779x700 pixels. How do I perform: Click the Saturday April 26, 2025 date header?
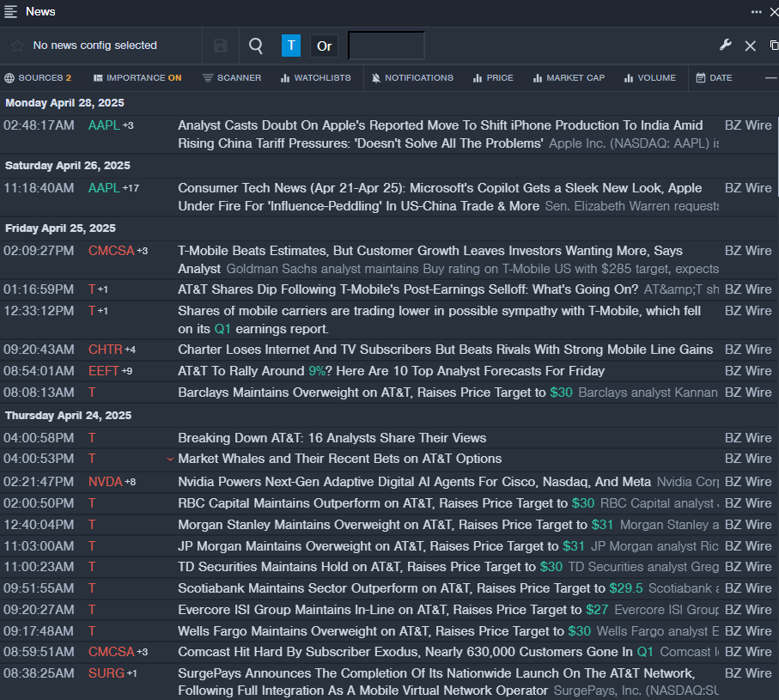(x=68, y=166)
